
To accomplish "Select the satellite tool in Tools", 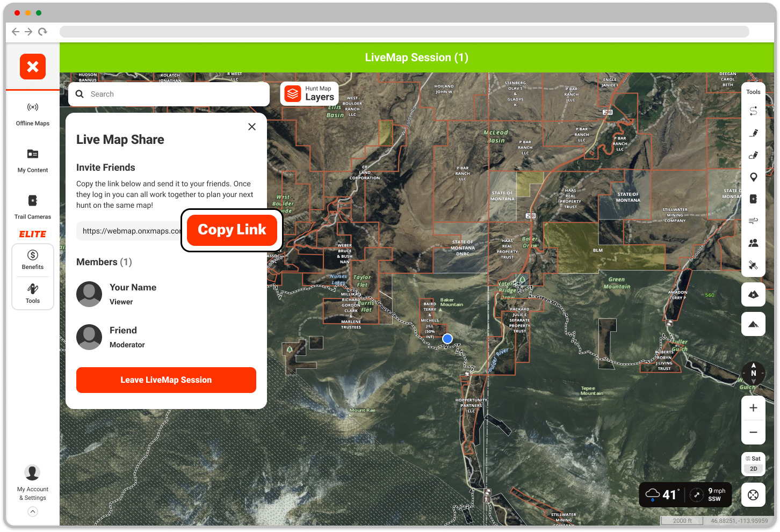I will click(753, 265).
